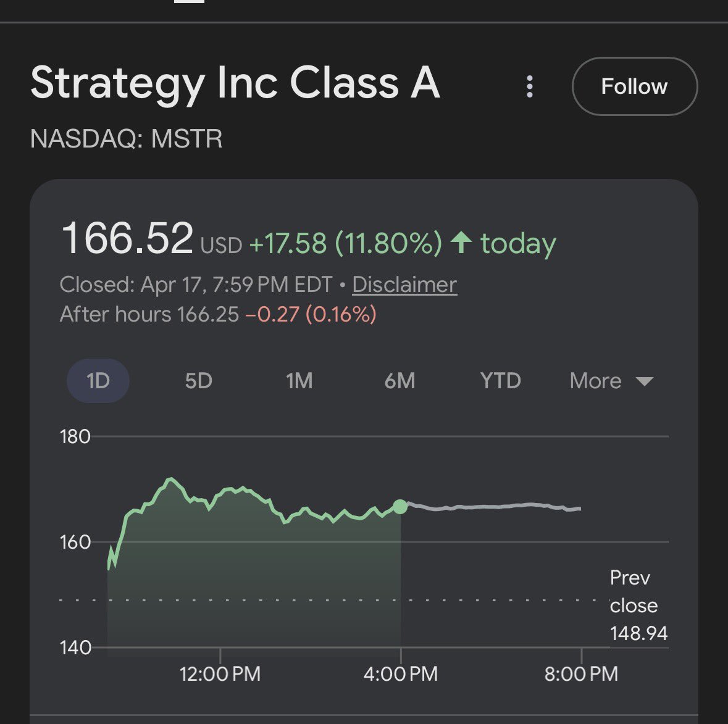The width and height of the screenshot is (728, 724).
Task: View the YTD chart range
Action: tap(500, 381)
